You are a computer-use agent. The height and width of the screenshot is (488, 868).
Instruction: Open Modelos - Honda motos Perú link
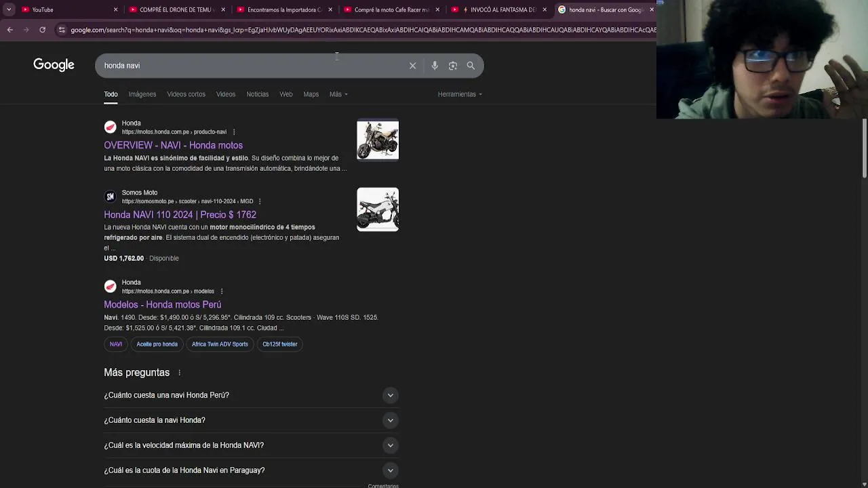[162, 305]
